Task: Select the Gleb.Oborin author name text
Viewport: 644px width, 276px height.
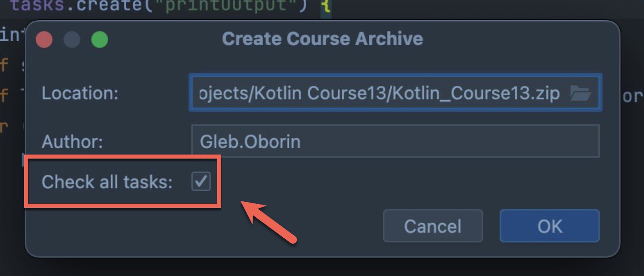Action: [x=250, y=142]
